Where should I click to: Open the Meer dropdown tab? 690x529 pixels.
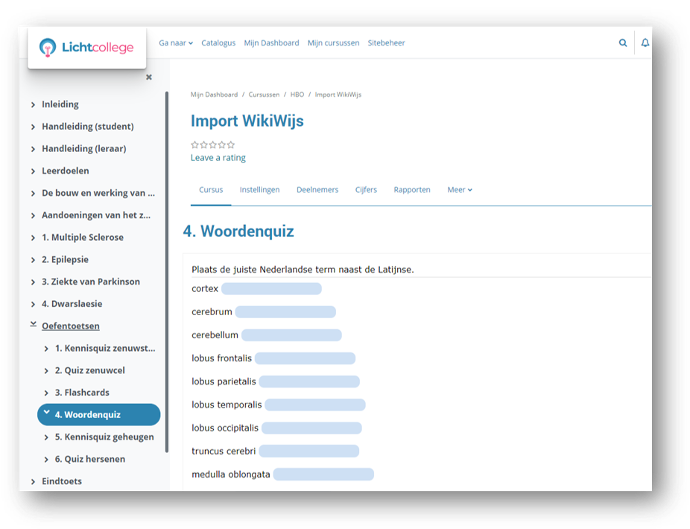click(x=459, y=189)
